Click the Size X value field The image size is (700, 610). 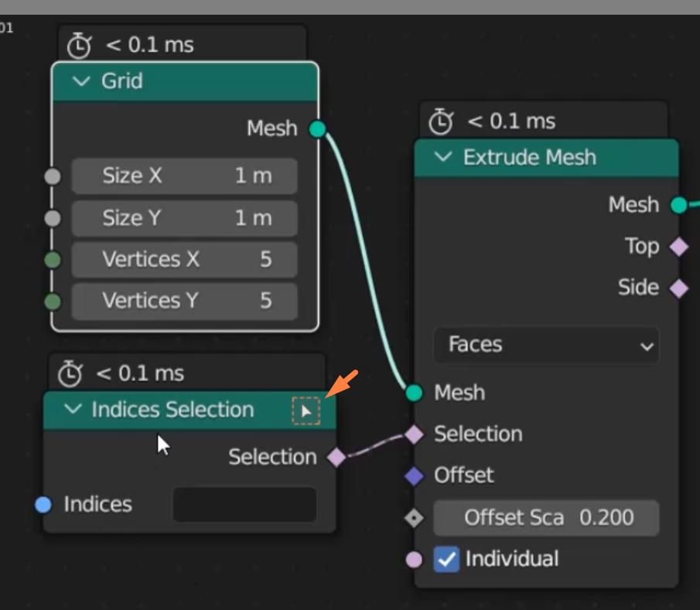click(184, 176)
